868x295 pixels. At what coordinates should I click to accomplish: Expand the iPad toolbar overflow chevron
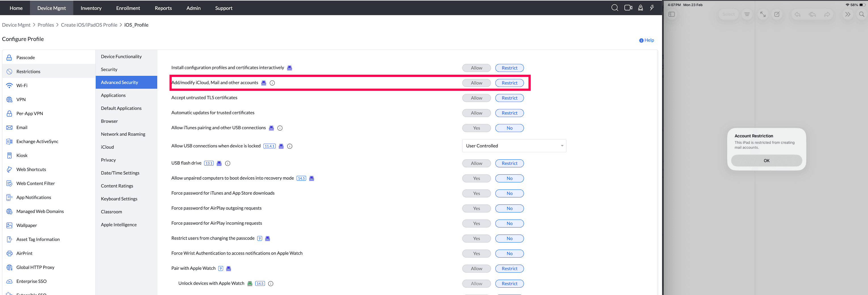(x=848, y=14)
